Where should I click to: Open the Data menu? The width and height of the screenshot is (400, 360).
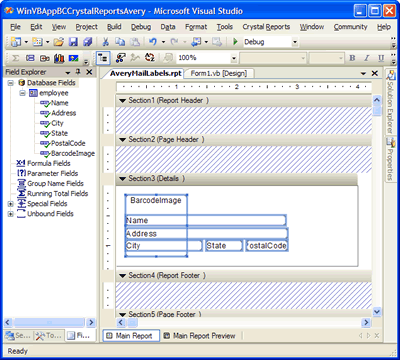(x=168, y=27)
